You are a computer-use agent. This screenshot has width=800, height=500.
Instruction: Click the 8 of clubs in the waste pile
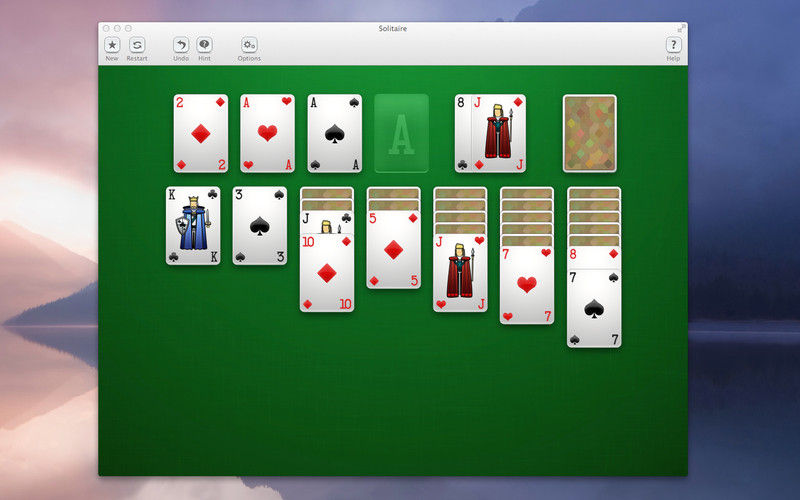(x=462, y=133)
